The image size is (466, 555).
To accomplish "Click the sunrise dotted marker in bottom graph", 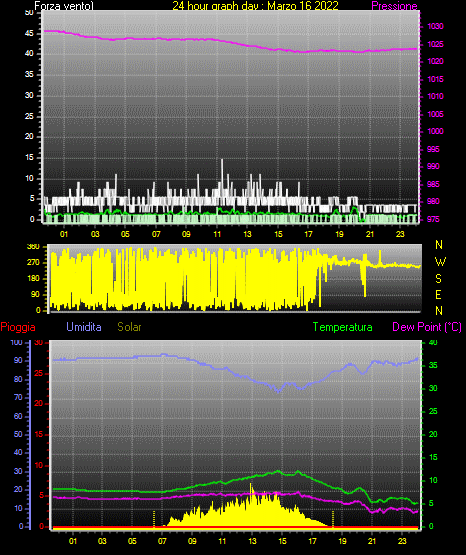I will 154,519.
